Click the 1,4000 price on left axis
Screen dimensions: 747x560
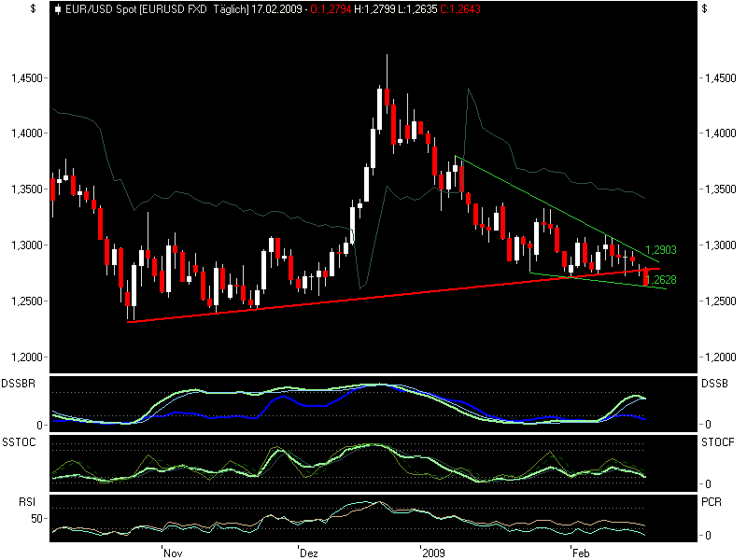27,133
